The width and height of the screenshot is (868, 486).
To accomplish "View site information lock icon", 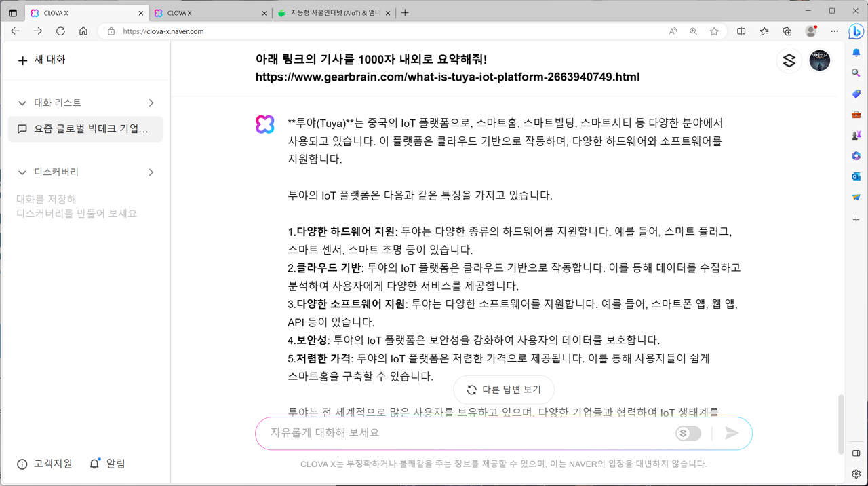I will coord(111,31).
